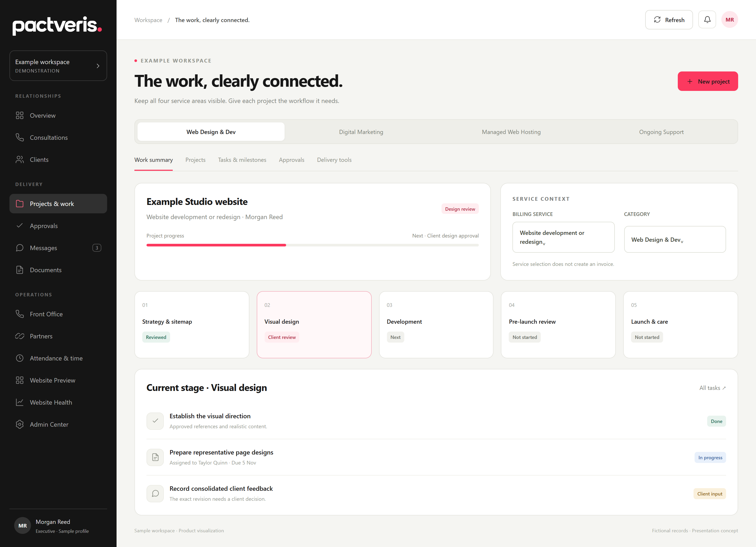756x547 pixels.
Task: Open the Tasks & milestones tab
Action: click(242, 160)
